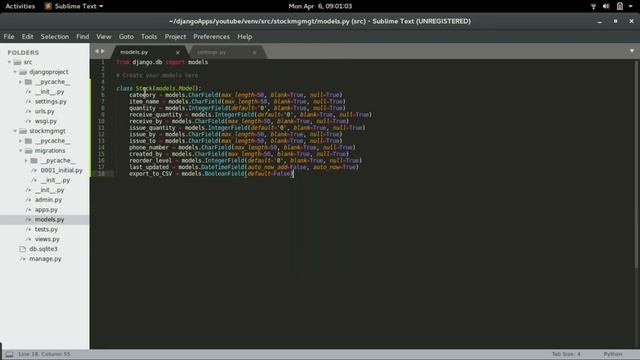The width and height of the screenshot is (640, 360).
Task: Select models.py in the sidebar
Action: (49, 219)
